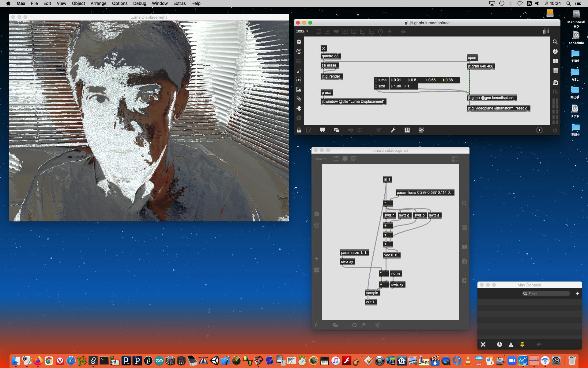
Task: Clear Max Console with the X button
Action: coord(483,344)
